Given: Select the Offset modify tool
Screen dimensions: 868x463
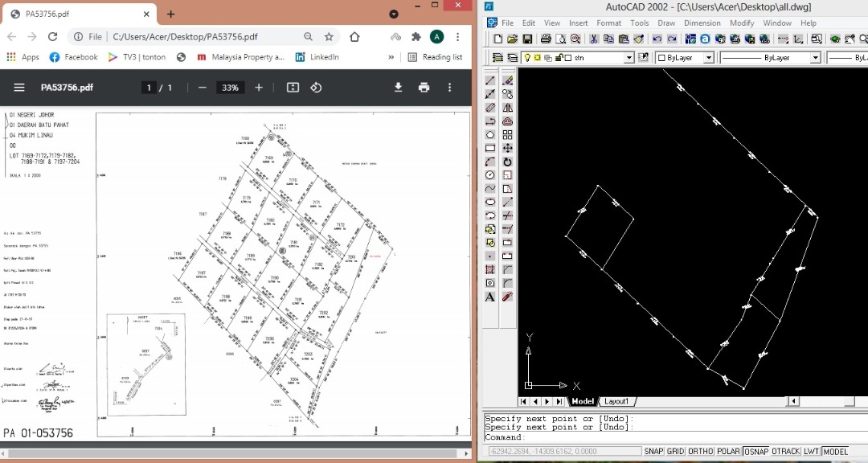Looking at the screenshot, I should click(508, 121).
